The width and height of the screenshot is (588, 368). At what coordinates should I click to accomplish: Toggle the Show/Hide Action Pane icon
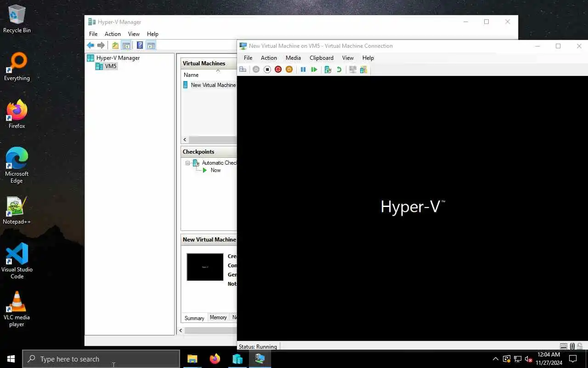(x=151, y=45)
